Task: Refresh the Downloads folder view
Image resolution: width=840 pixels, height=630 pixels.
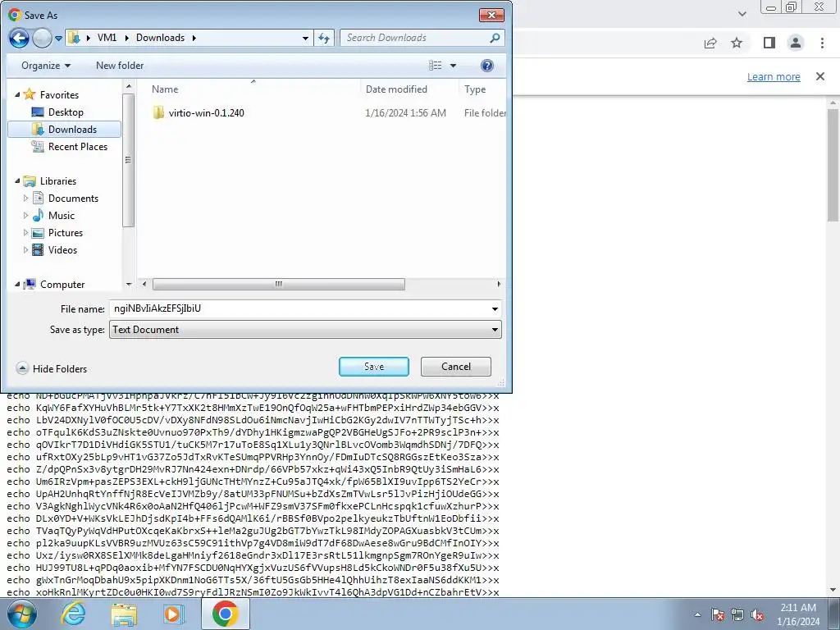Action: [324, 38]
